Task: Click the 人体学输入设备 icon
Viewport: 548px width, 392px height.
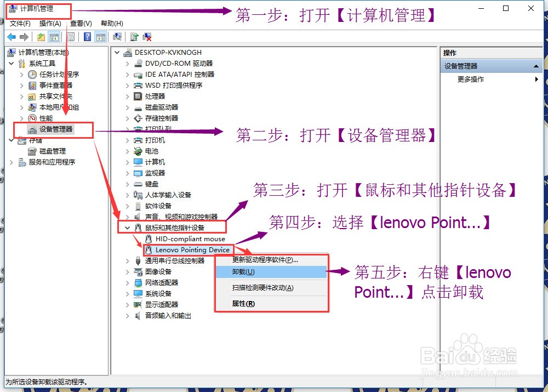Action: tap(138, 195)
